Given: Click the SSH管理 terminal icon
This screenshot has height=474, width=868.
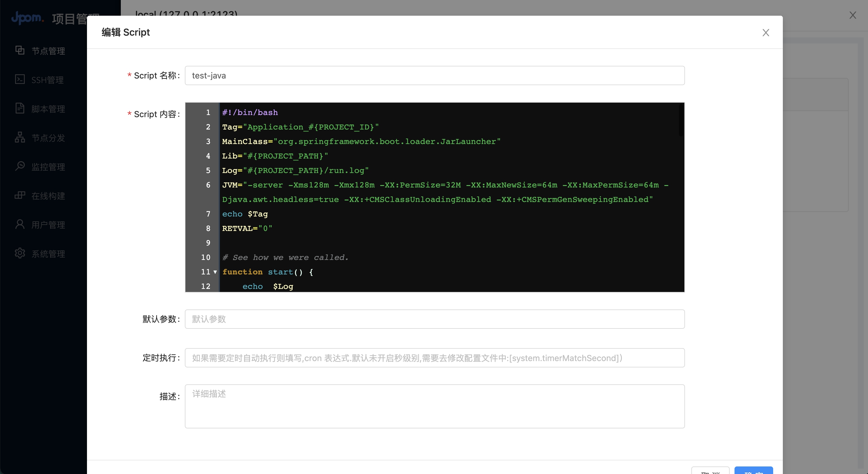Looking at the screenshot, I should coord(20,79).
